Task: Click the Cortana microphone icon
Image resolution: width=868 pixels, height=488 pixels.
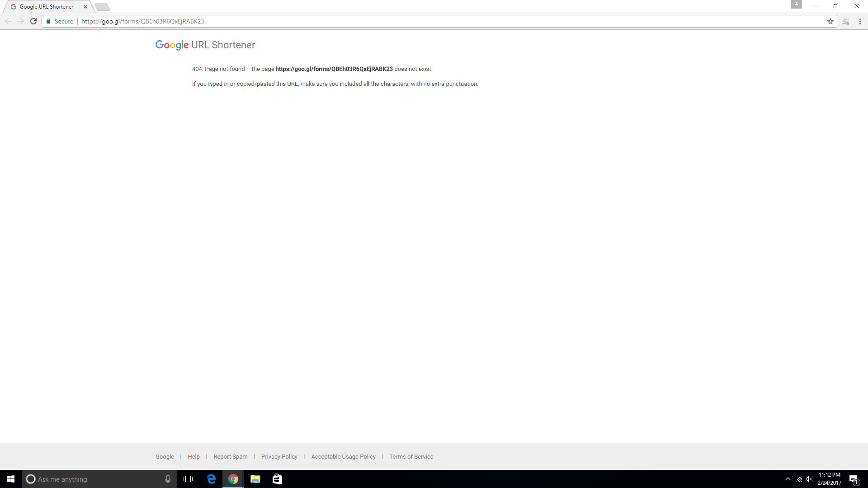Action: pyautogui.click(x=168, y=479)
